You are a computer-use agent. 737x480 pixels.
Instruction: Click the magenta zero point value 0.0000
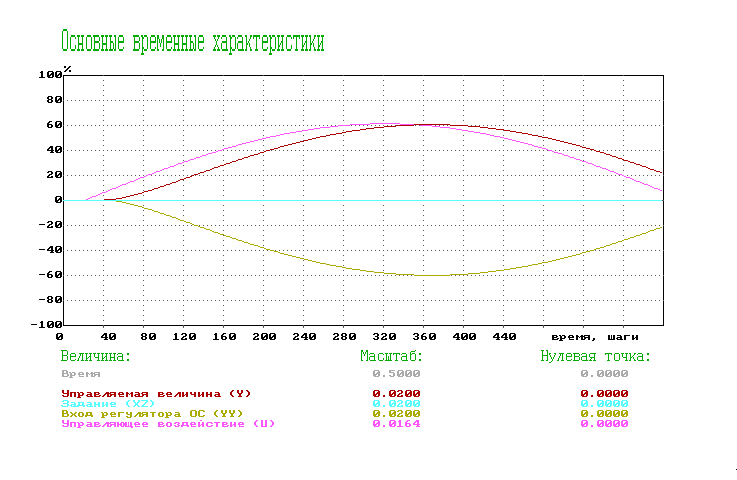(x=604, y=424)
